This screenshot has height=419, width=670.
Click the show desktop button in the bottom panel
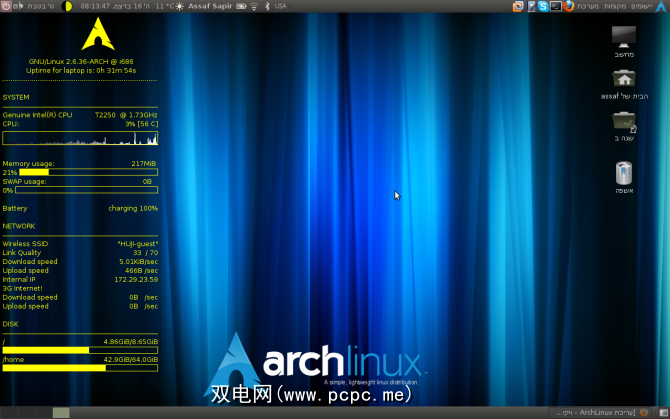664,413
